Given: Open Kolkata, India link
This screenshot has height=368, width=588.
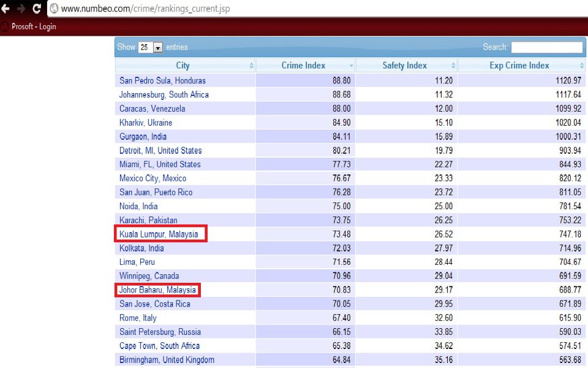Looking at the screenshot, I should coord(141,248).
